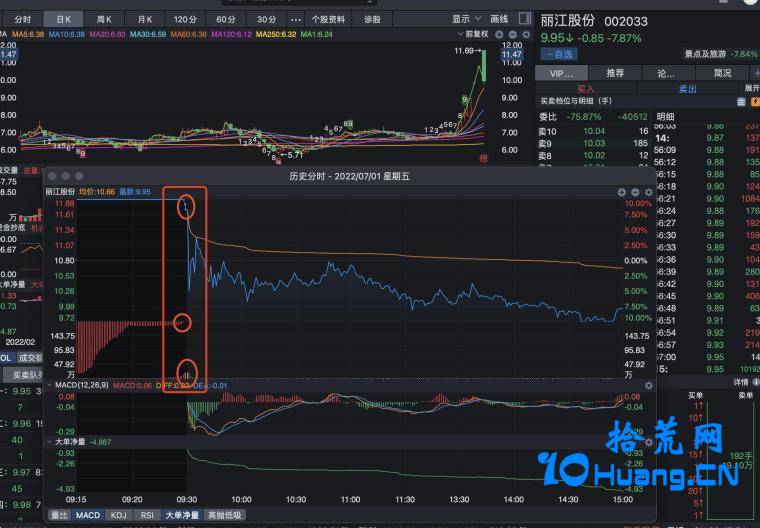Open 诊股 page
The height and width of the screenshot is (528, 760).
tap(372, 19)
